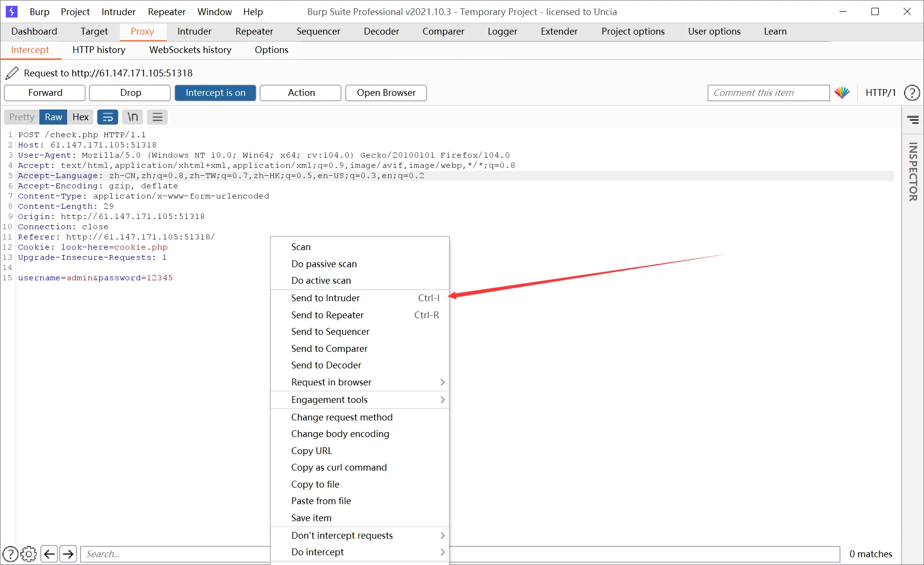Viewport: 924px width, 565px height.
Task: Click the Forward button
Action: coord(45,92)
